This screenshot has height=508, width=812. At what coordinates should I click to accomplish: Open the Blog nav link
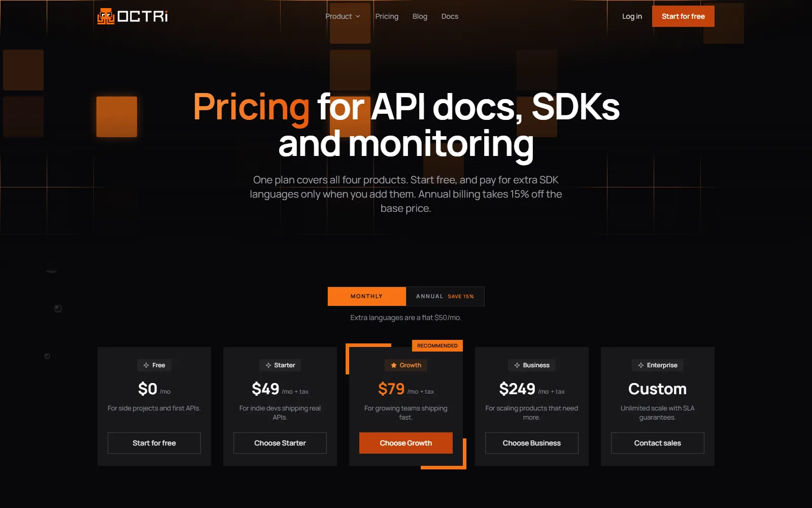[420, 16]
